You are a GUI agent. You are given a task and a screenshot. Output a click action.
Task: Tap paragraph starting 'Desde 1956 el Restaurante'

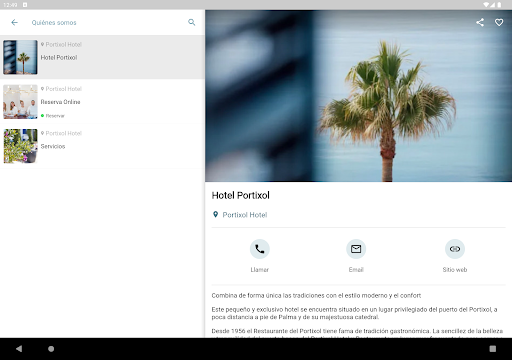point(357,333)
